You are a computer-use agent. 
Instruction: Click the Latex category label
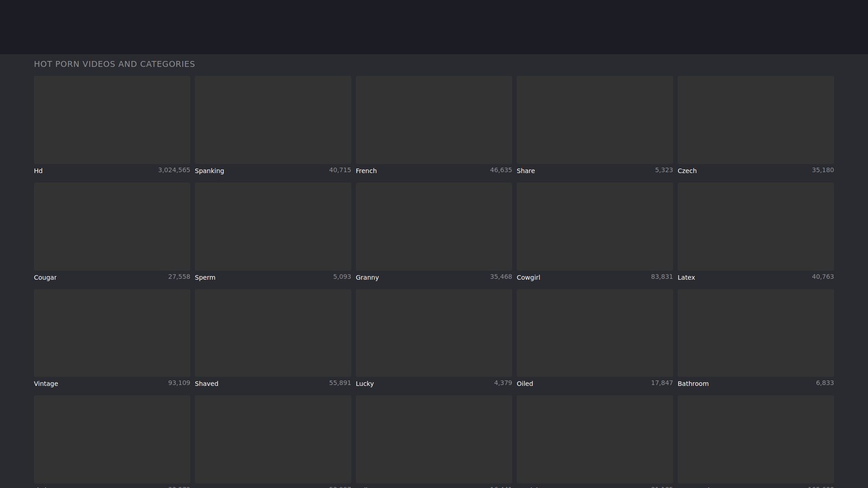coord(686,277)
